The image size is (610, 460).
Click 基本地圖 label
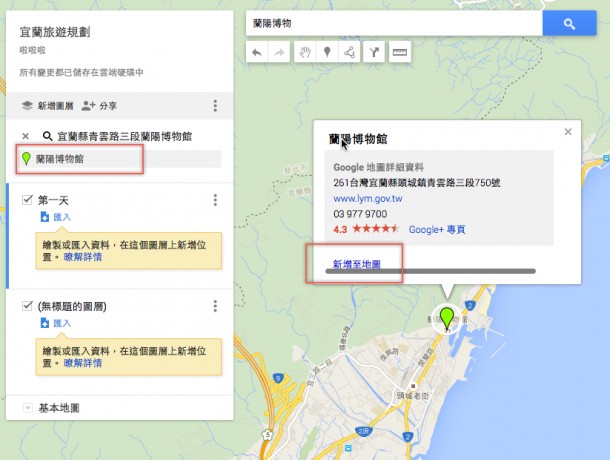point(59,408)
